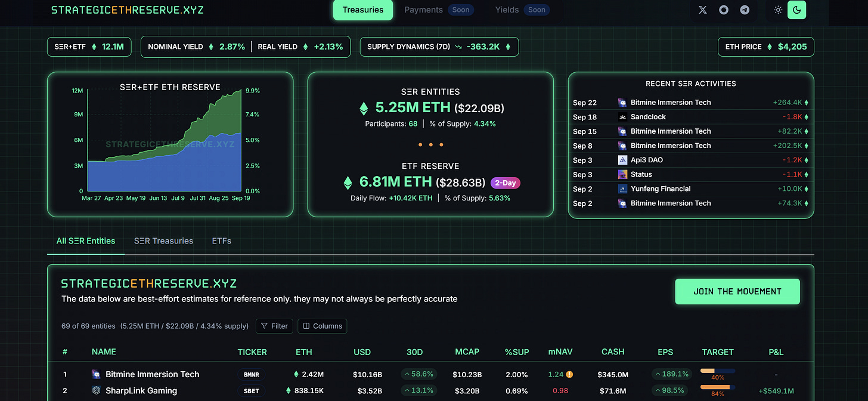Image resolution: width=868 pixels, height=401 pixels.
Task: Click SharpLink Gaming logo icon in table
Action: [97, 390]
